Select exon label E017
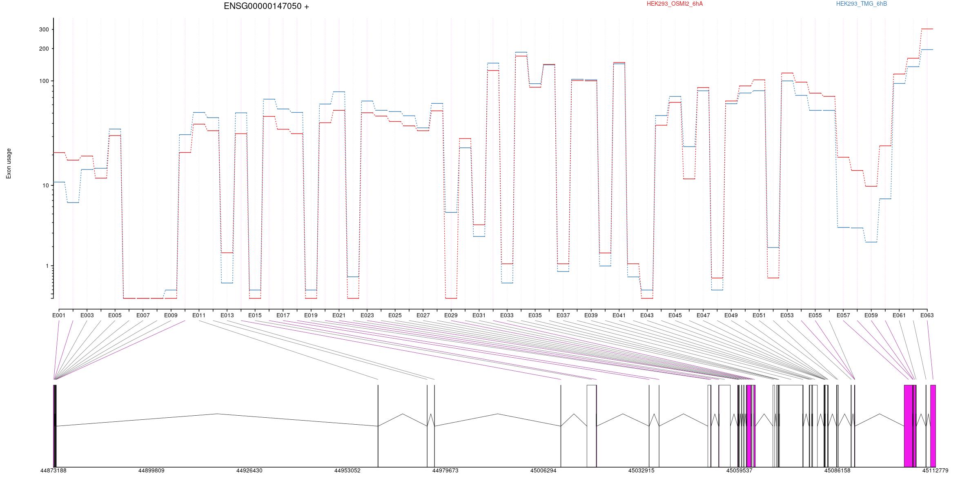980x490 pixels. click(x=283, y=315)
